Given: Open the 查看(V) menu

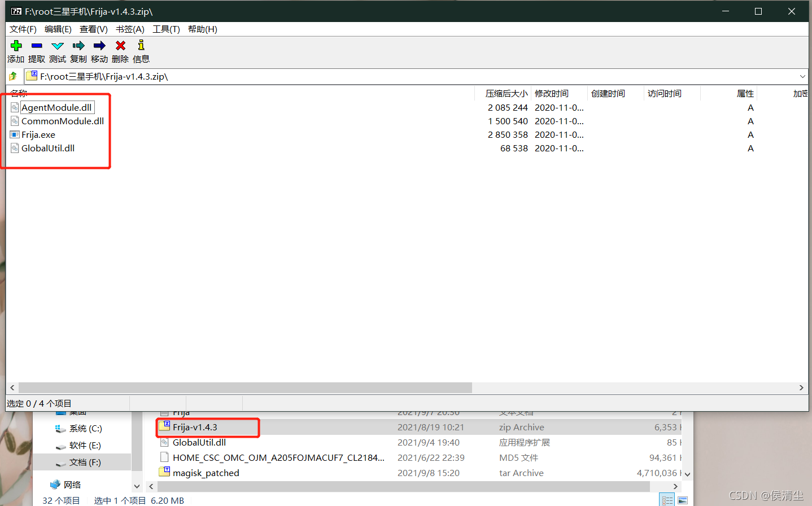Looking at the screenshot, I should [x=94, y=29].
